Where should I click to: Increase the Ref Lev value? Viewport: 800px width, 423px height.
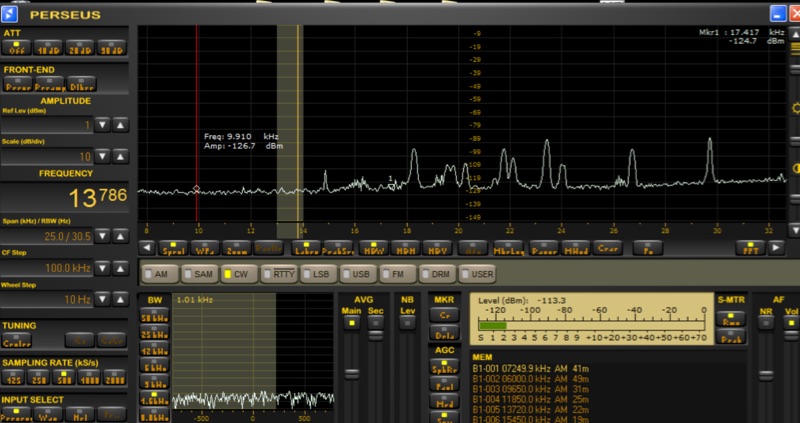[x=120, y=125]
